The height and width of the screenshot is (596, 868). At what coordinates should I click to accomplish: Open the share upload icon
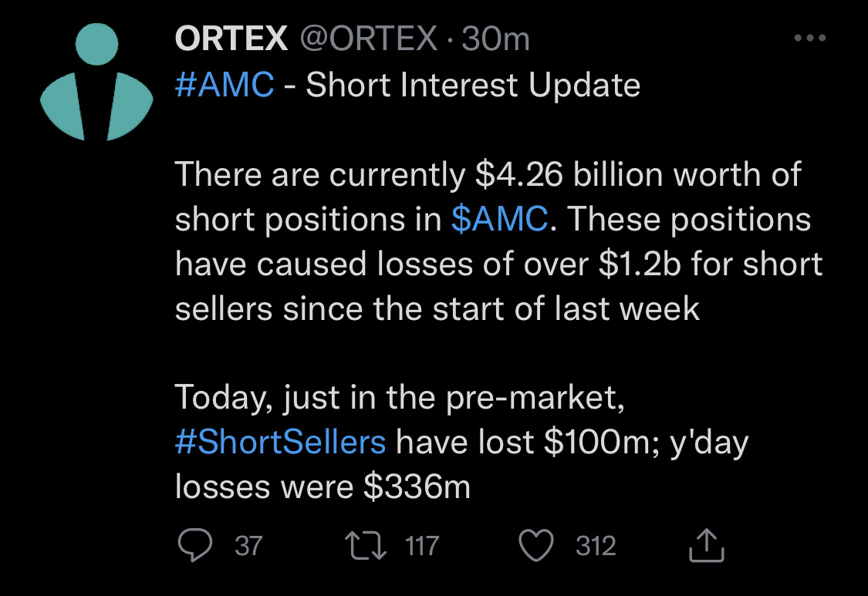click(706, 546)
